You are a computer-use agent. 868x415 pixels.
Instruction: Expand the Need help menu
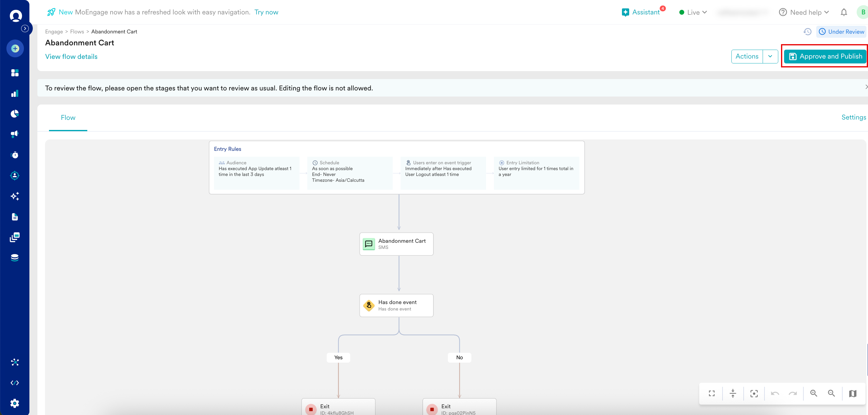tap(804, 13)
